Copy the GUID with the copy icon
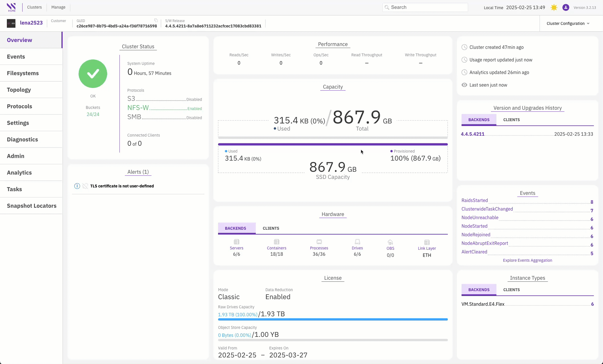 [x=156, y=20]
